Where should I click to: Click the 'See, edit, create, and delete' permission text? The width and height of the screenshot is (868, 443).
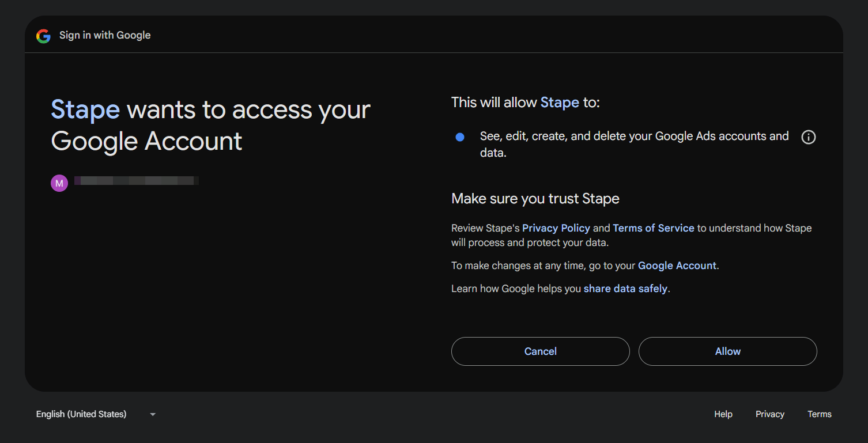(634, 144)
